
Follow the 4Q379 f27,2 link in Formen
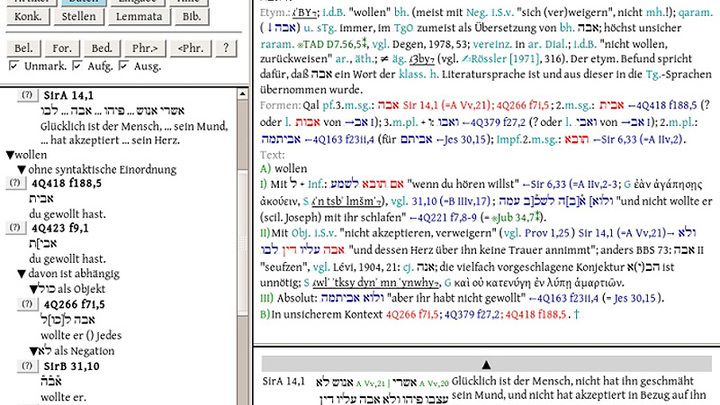[493, 122]
